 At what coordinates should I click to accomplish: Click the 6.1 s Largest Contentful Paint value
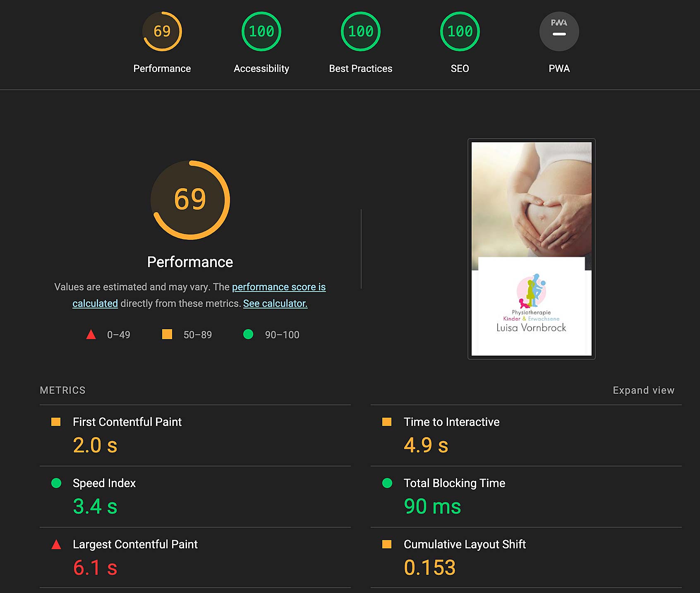tap(95, 567)
